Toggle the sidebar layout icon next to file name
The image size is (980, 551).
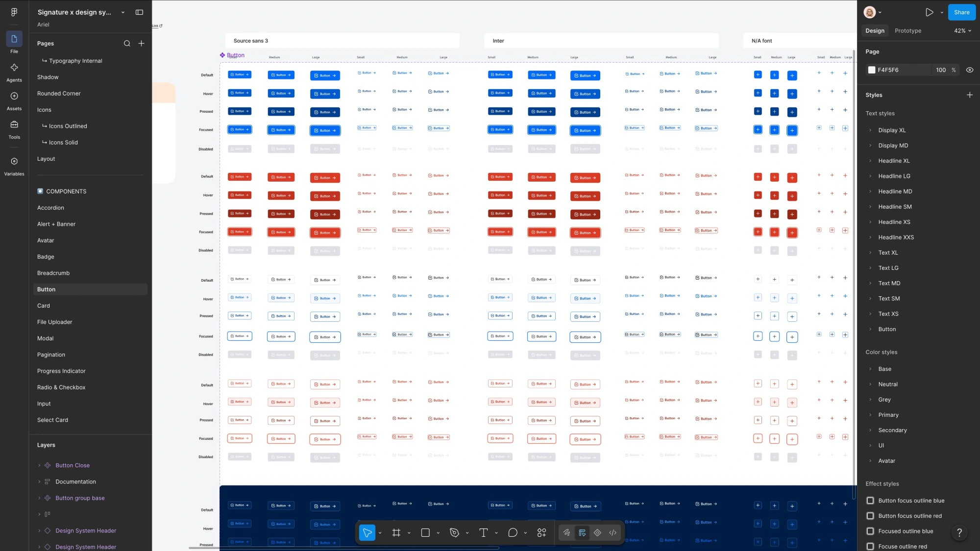(x=139, y=12)
